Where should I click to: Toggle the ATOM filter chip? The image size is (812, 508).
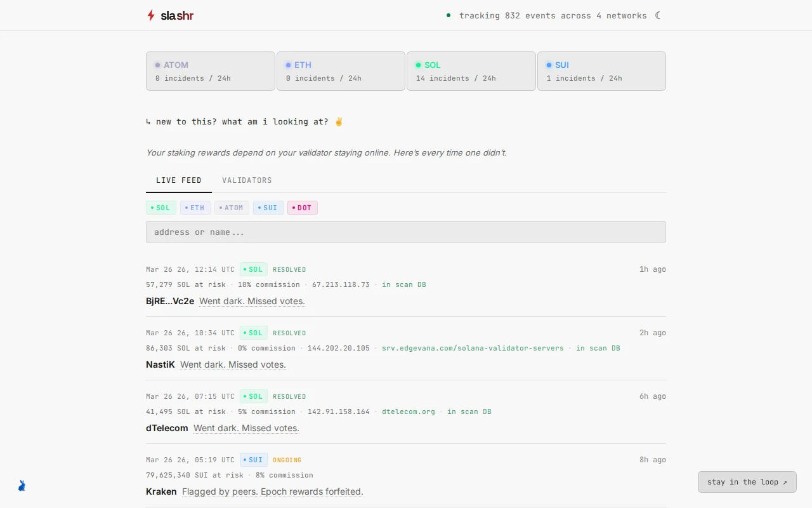[232, 208]
